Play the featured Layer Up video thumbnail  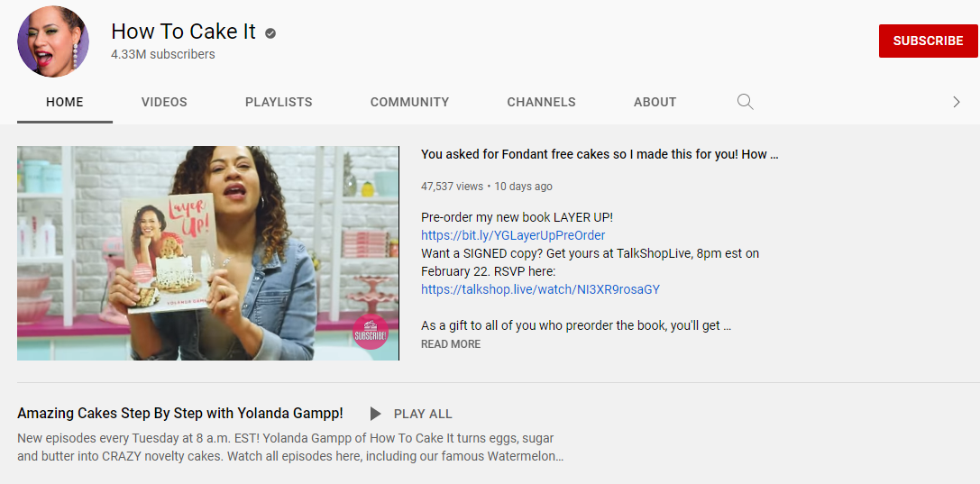(x=208, y=253)
